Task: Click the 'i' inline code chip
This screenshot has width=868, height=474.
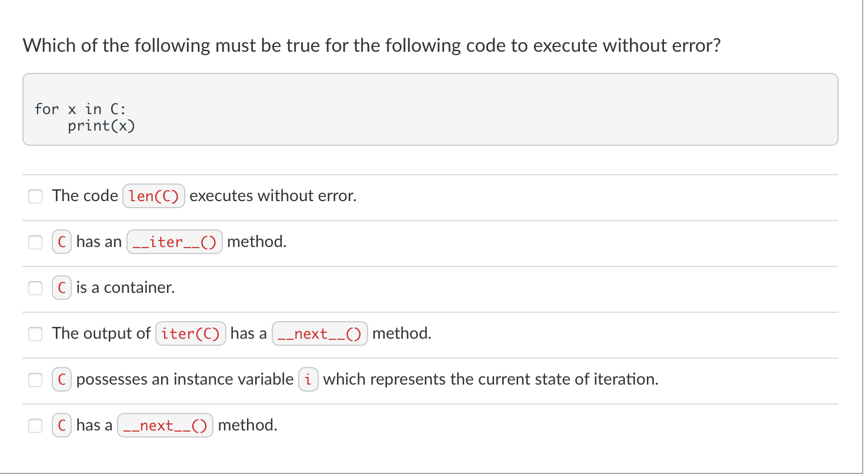Action: 308,379
